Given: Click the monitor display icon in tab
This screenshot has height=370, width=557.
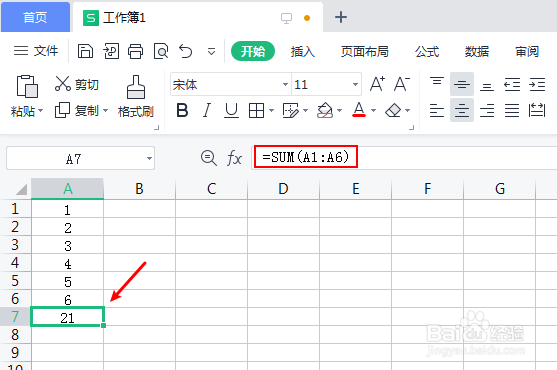Looking at the screenshot, I should (286, 18).
